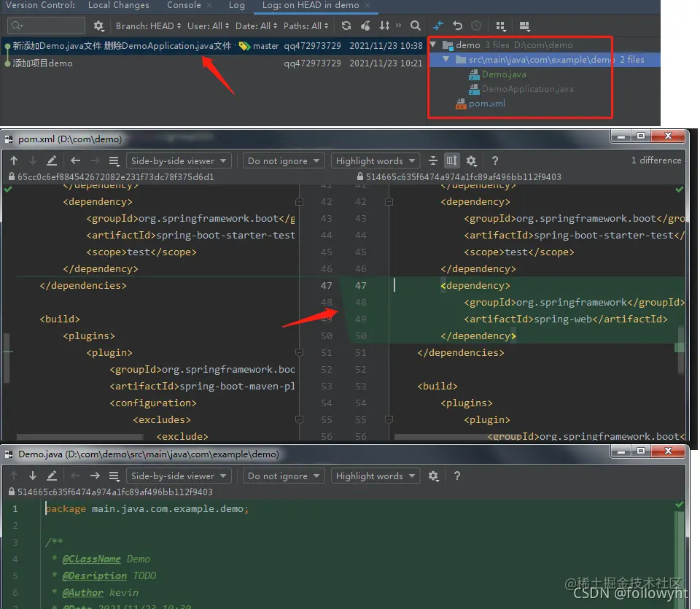Open Side-by-side viewer dropdown in pom.xml diff
This screenshot has width=700, height=609.
(179, 160)
